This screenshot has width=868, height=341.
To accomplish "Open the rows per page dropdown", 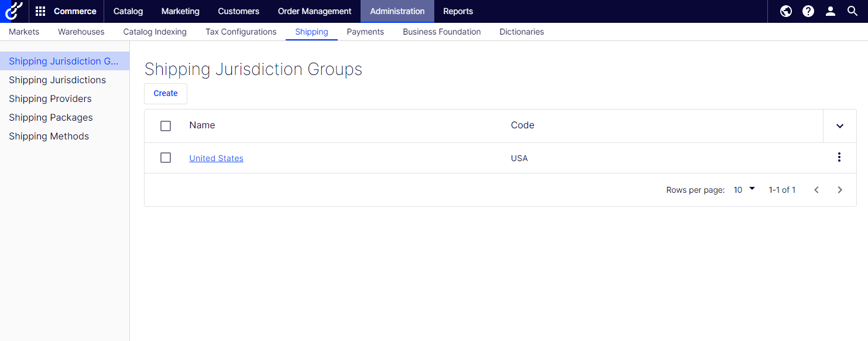I will pyautogui.click(x=745, y=190).
